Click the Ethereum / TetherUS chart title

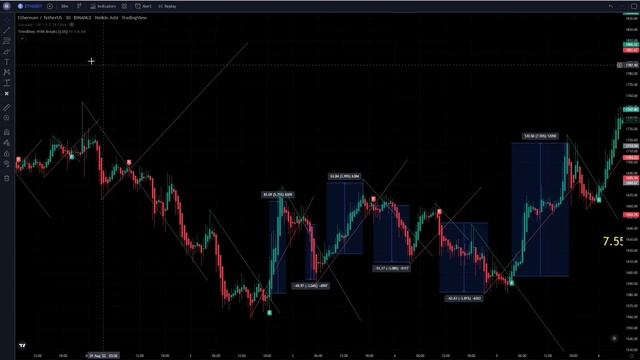(x=40, y=18)
